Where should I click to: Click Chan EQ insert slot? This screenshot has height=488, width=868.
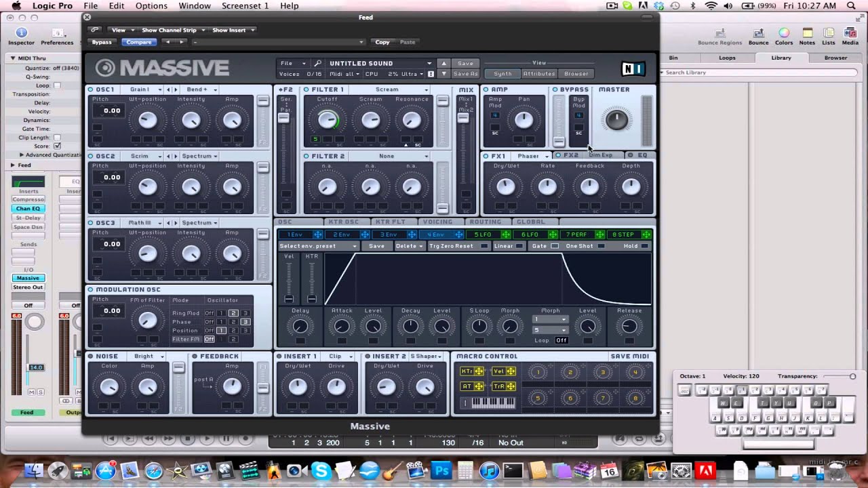(x=28, y=209)
